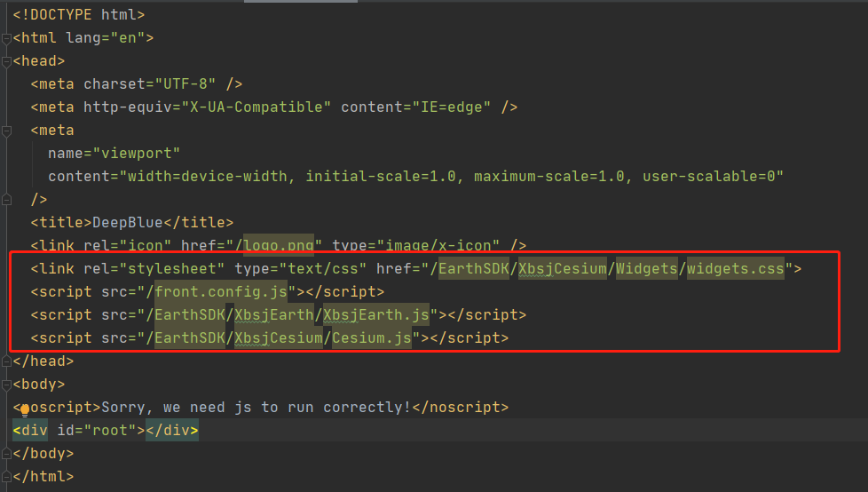Open the widgets.css file reference
The image size is (868, 492).
[735, 269]
